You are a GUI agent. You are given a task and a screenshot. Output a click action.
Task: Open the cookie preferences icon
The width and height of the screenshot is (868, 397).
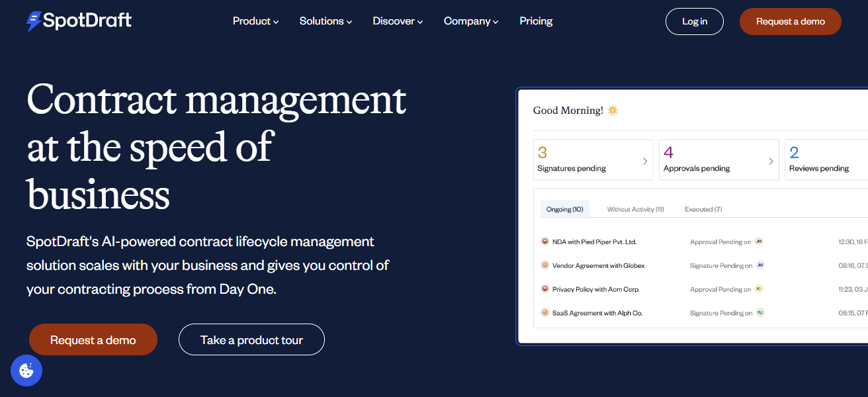coord(26,371)
